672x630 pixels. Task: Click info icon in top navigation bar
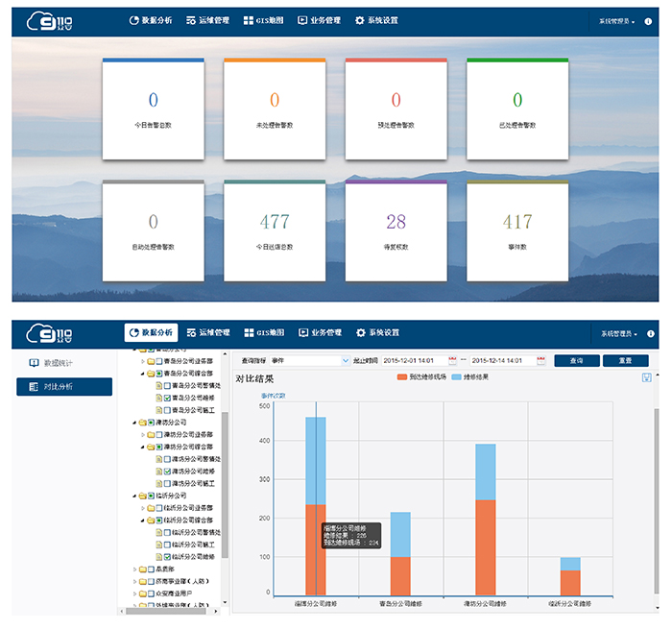pos(650,20)
